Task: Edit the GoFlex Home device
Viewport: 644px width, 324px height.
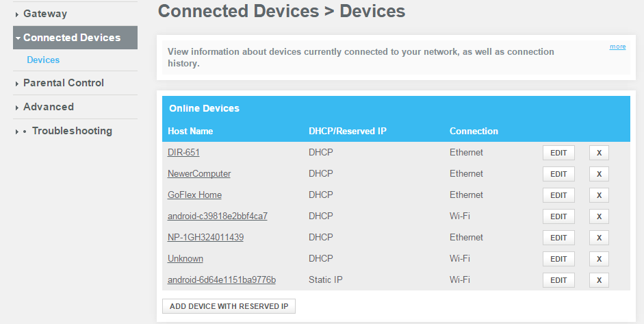Action: coord(558,195)
